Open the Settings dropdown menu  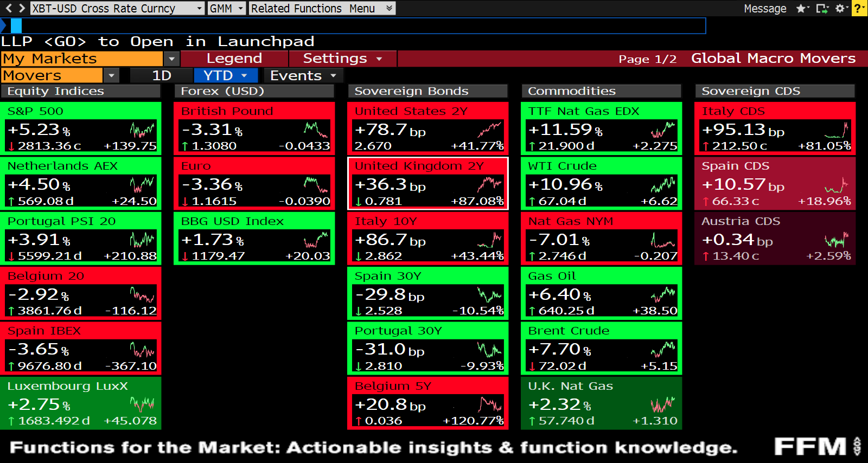(343, 59)
